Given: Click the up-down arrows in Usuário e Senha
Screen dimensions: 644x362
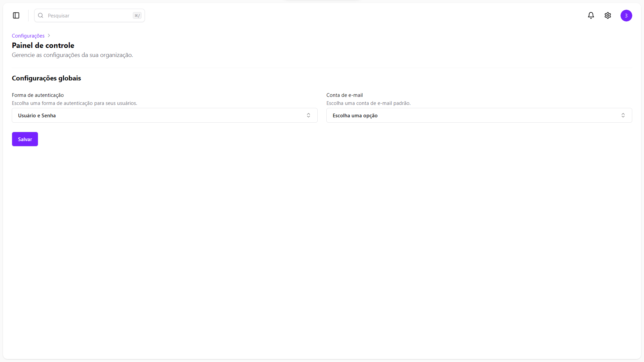Looking at the screenshot, I should pyautogui.click(x=308, y=115).
